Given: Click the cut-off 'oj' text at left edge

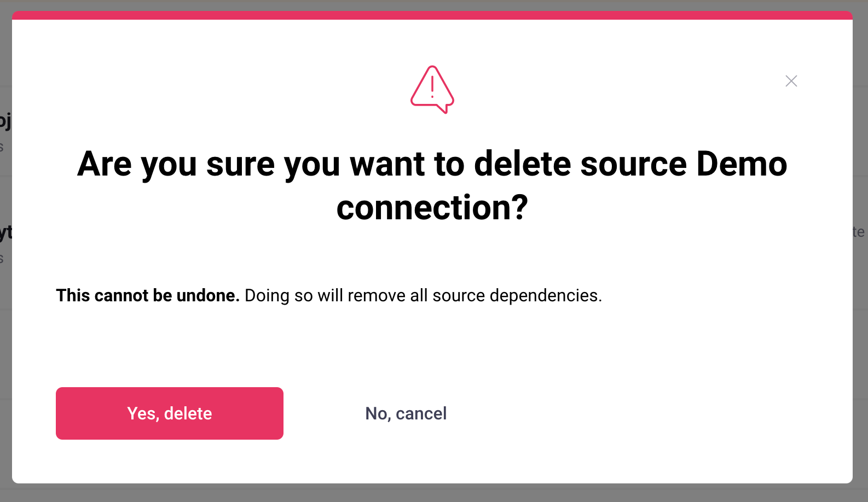Looking at the screenshot, I should click(5, 120).
